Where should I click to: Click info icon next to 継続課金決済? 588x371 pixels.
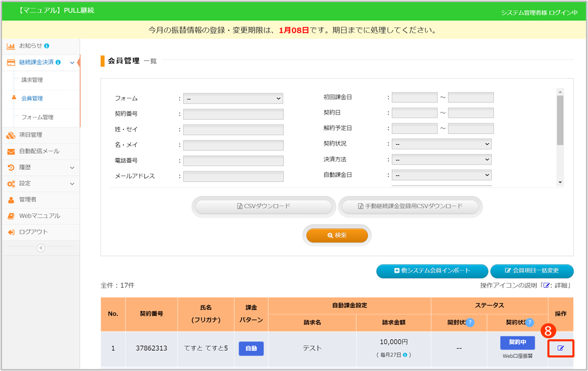(x=58, y=62)
